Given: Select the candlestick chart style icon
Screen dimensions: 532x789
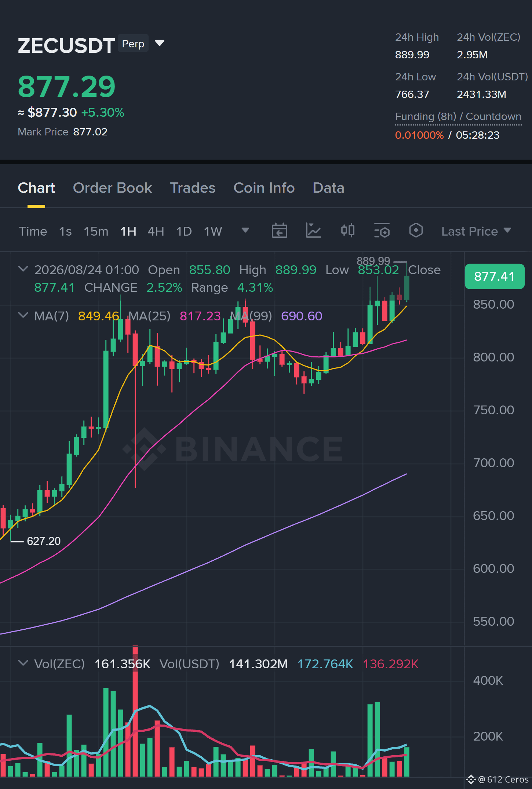Looking at the screenshot, I should pos(347,231).
